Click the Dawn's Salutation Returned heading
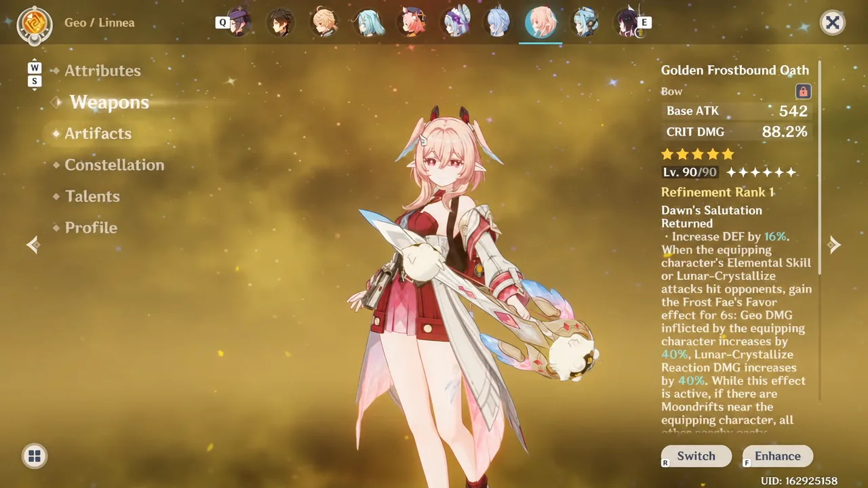 pyautogui.click(x=711, y=217)
